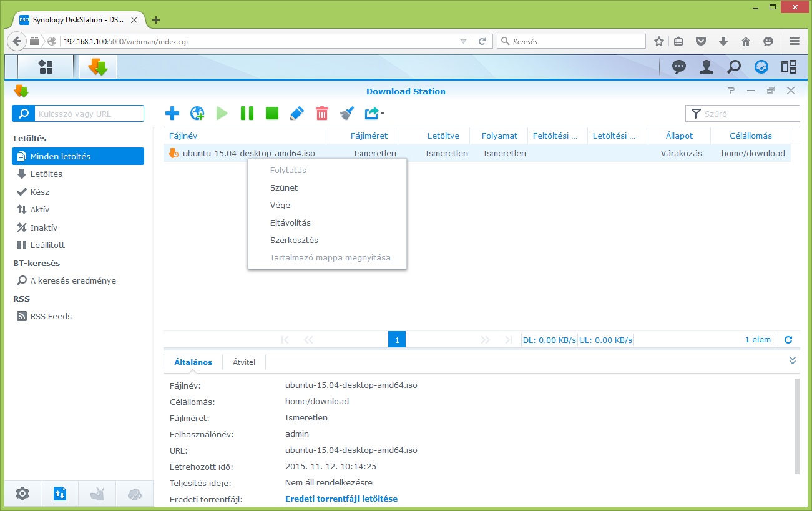Image resolution: width=812 pixels, height=511 pixels.
Task: Click the Kulcsszó vagy URL search field
Action: [89, 114]
